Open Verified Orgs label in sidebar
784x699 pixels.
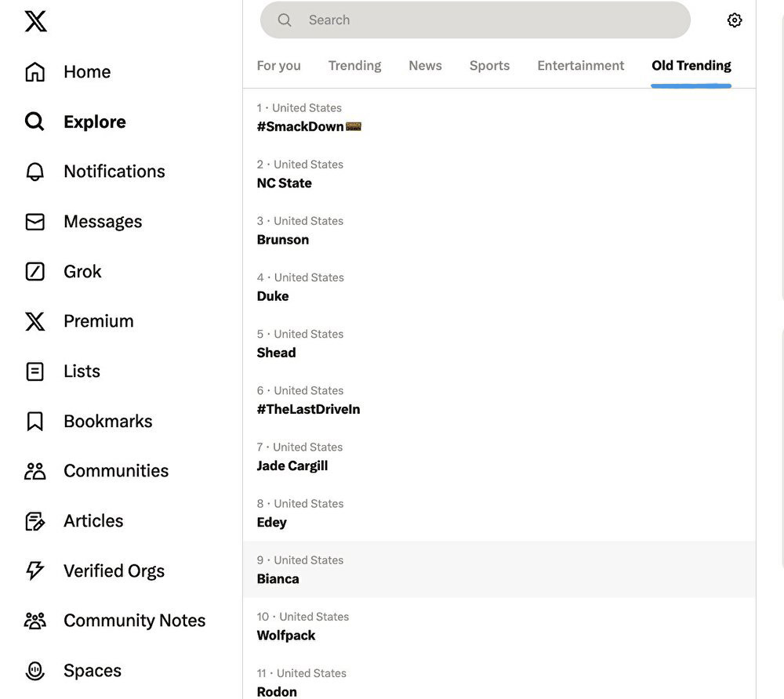[x=114, y=571]
